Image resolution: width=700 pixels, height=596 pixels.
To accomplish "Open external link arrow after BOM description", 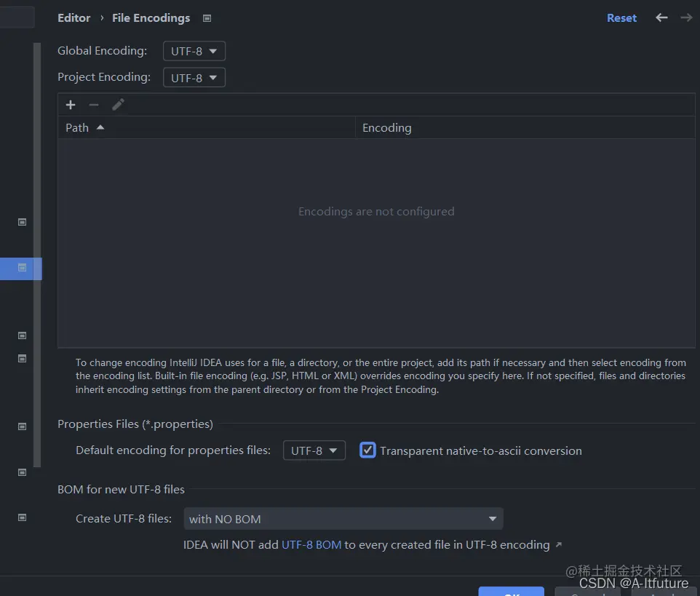I will click(x=559, y=544).
